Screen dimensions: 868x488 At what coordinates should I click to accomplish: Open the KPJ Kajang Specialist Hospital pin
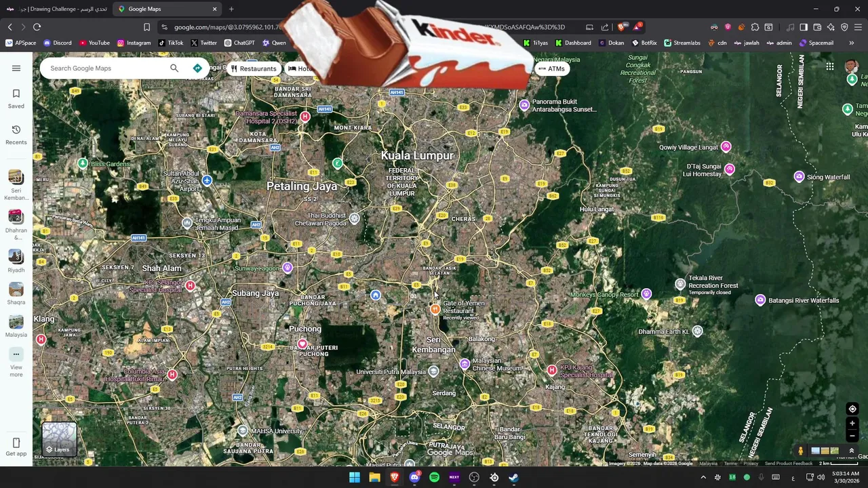[x=551, y=370]
